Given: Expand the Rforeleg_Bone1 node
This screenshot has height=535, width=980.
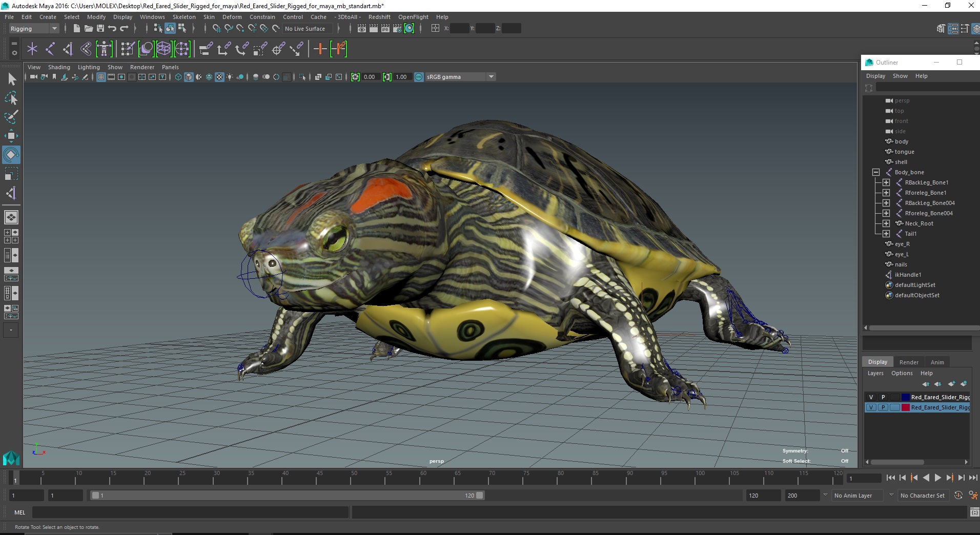Looking at the screenshot, I should (x=886, y=193).
